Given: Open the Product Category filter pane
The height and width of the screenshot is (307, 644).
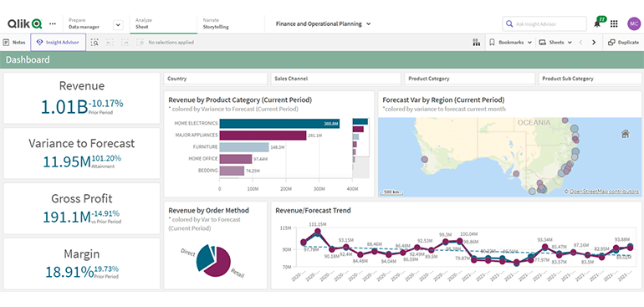Looking at the screenshot, I should pos(470,79).
